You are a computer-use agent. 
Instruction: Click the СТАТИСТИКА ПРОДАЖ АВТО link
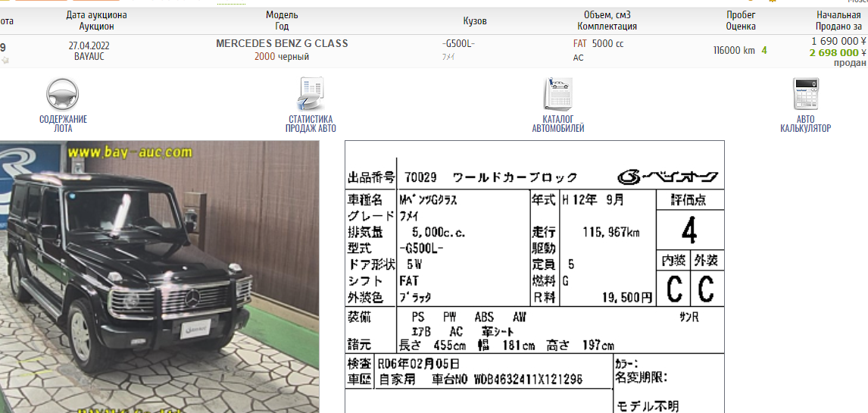pos(311,124)
